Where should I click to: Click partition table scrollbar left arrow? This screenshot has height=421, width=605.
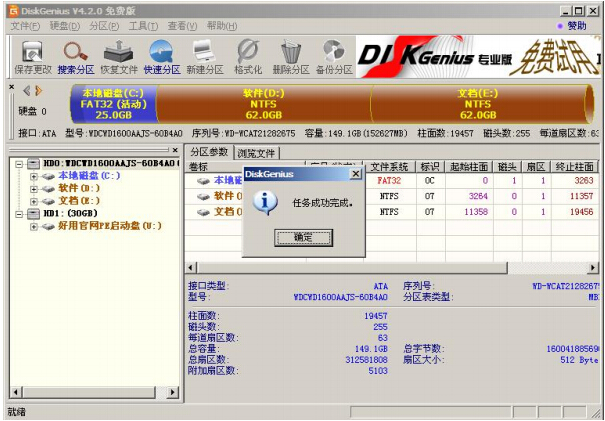[x=191, y=267]
